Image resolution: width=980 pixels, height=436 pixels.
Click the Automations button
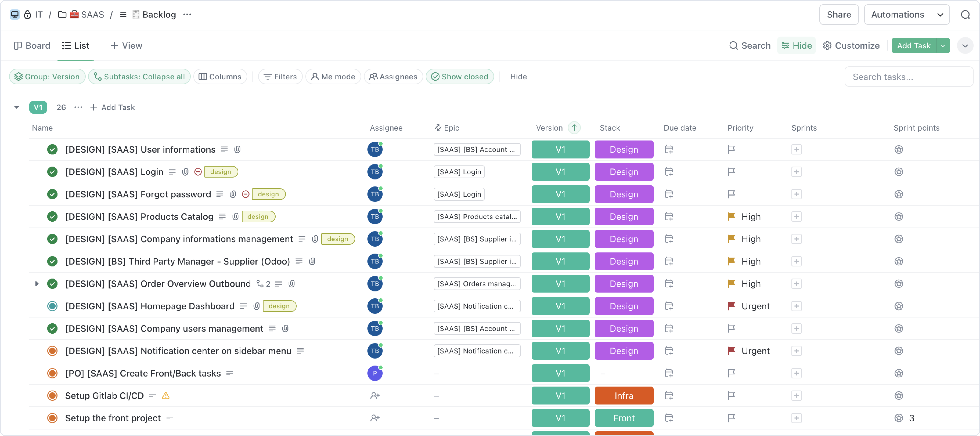coord(897,15)
